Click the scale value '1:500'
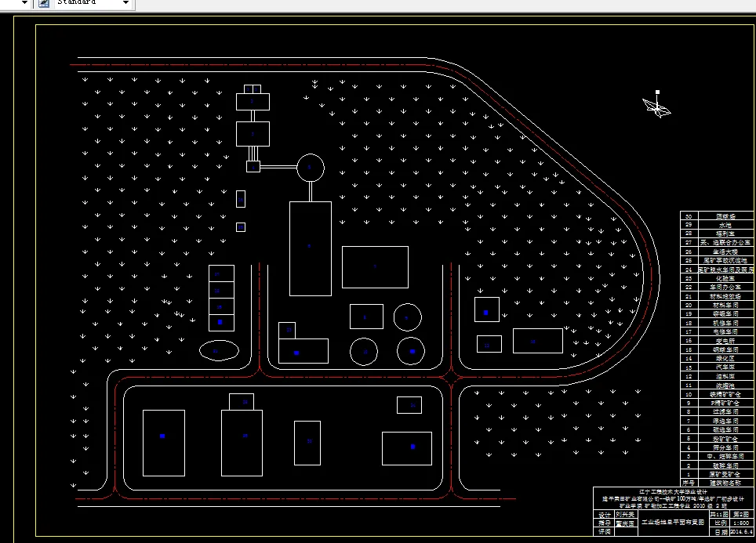The width and height of the screenshot is (756, 543). [x=742, y=523]
